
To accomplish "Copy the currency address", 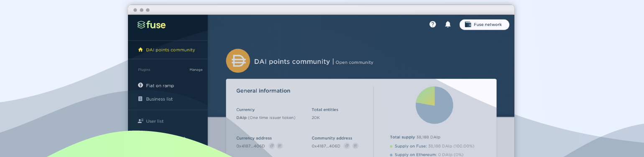I will coord(271,146).
